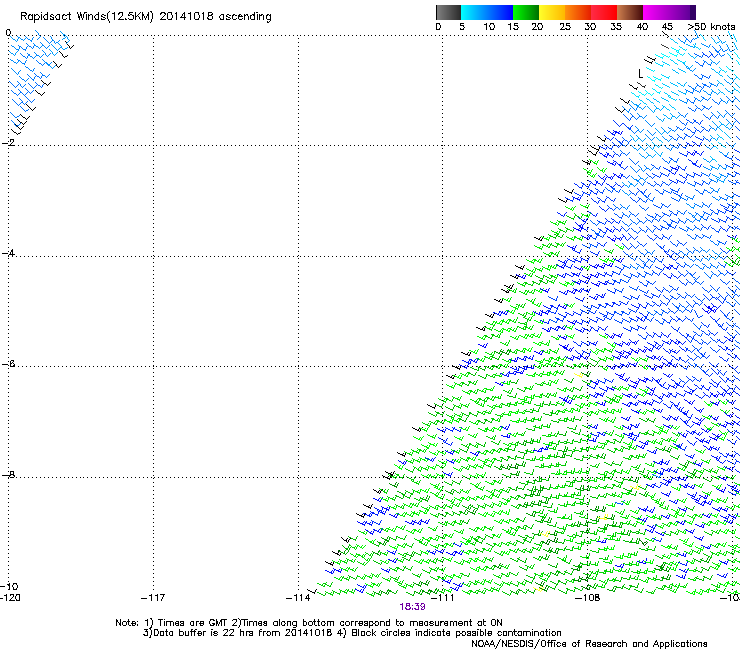The width and height of the screenshot is (740, 650).
Task: Click the -4 latitude axis label
Action: (x=8, y=253)
